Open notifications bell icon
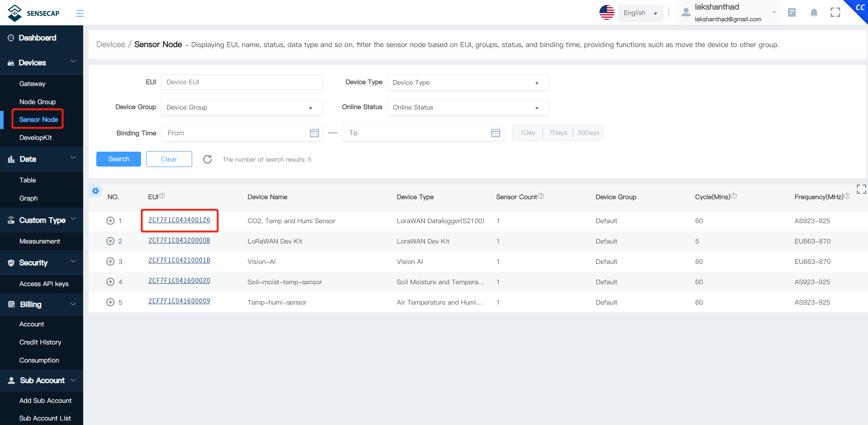 (814, 13)
